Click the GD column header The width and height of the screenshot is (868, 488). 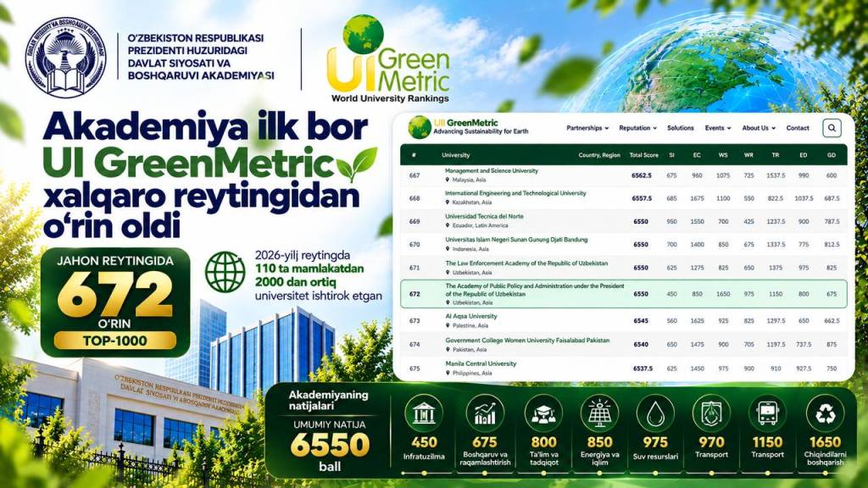click(832, 156)
